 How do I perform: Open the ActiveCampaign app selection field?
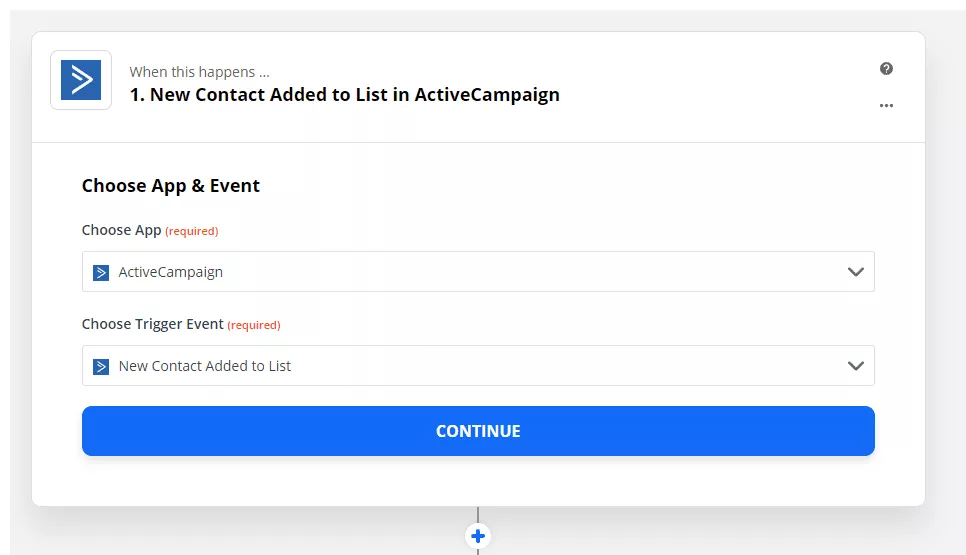[x=478, y=272]
